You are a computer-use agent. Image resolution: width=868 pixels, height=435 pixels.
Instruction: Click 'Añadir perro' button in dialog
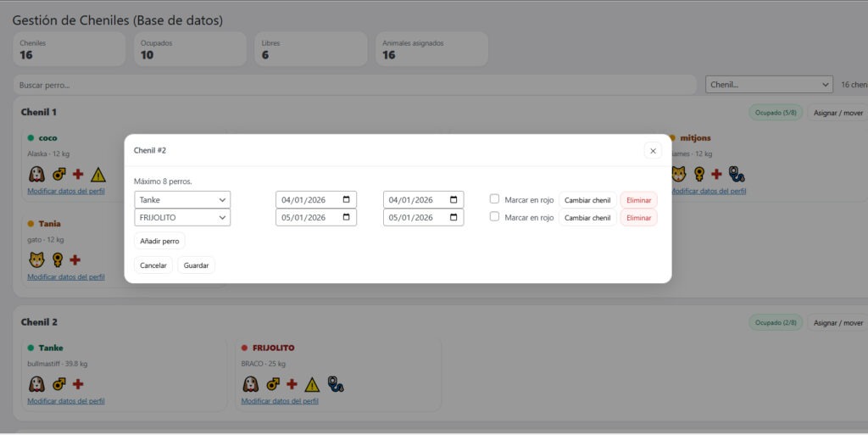(159, 241)
